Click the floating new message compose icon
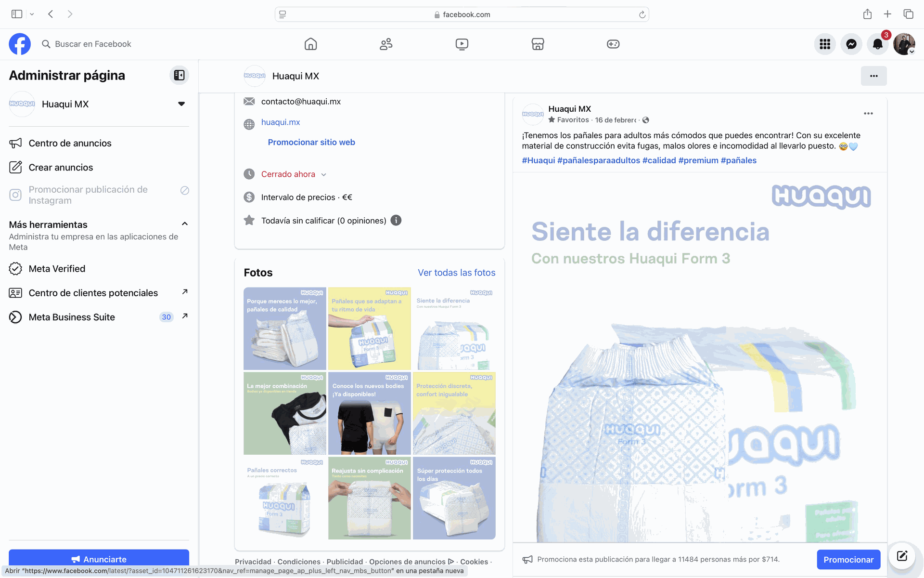 [902, 556]
